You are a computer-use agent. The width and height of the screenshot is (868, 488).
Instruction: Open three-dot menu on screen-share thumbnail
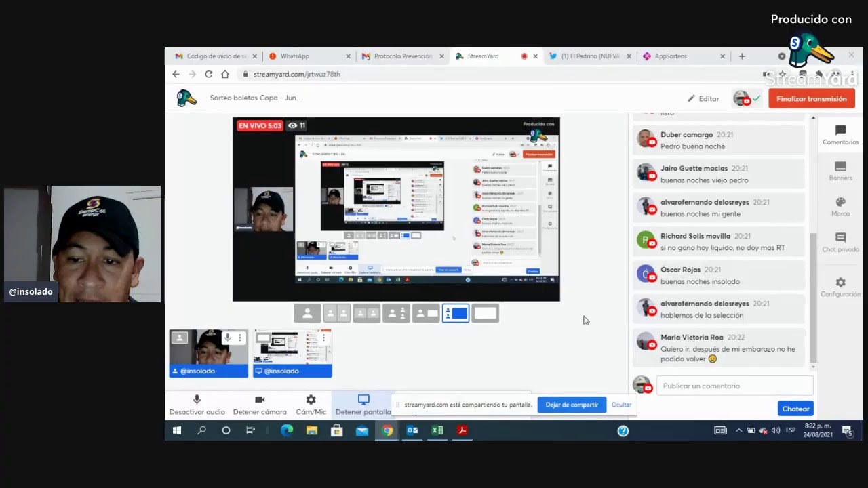[323, 338]
